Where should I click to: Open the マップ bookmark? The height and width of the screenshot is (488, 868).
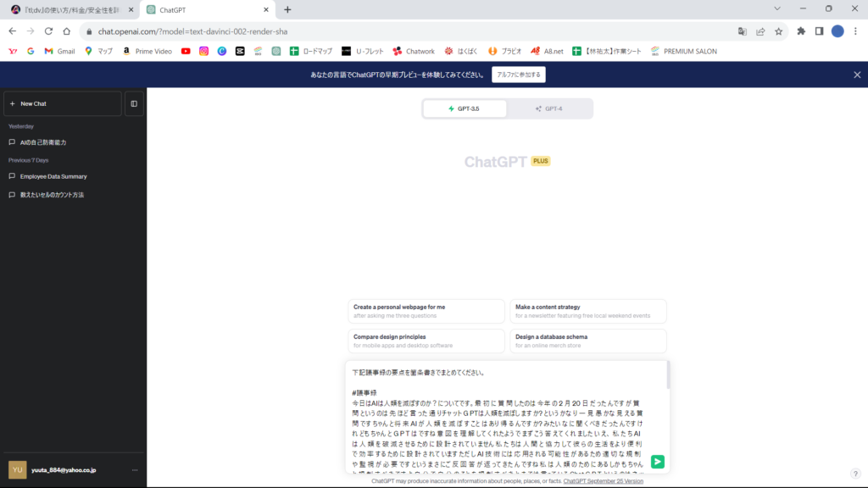pos(98,51)
